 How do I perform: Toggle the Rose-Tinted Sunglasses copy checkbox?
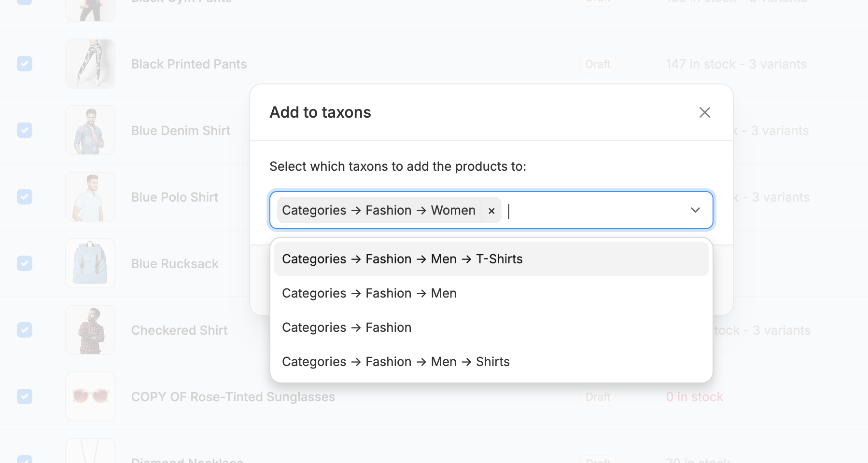[x=25, y=396]
